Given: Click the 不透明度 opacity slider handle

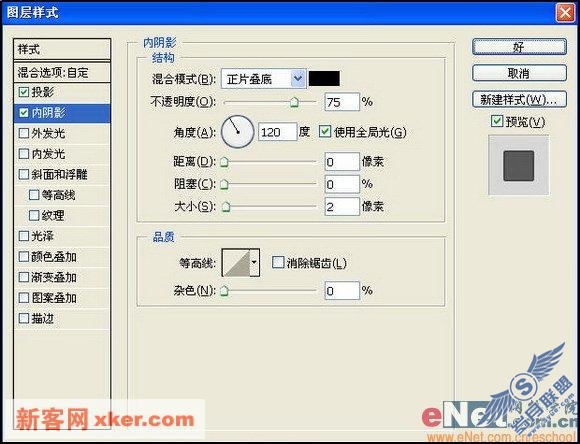Looking at the screenshot, I should 294,102.
